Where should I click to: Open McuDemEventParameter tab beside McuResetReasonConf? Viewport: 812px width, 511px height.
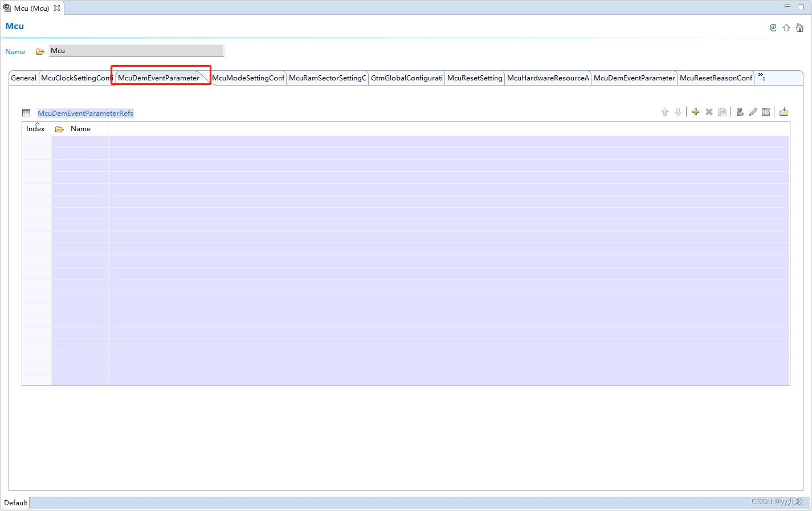(x=634, y=78)
